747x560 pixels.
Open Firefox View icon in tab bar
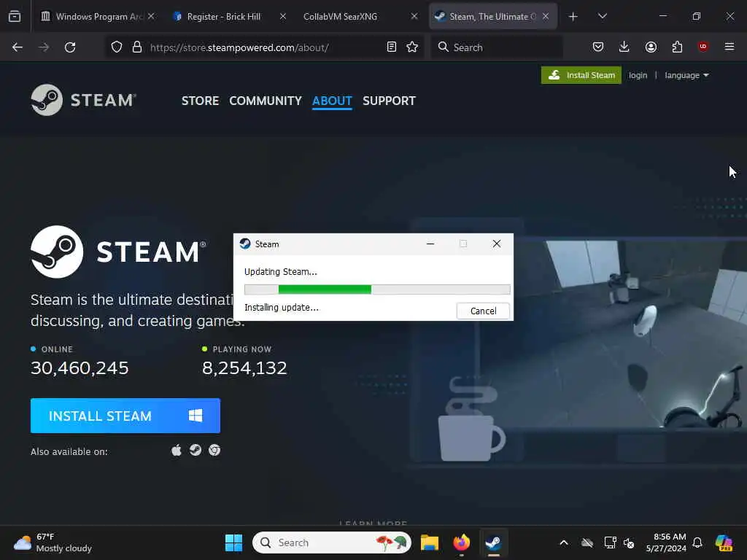point(15,16)
